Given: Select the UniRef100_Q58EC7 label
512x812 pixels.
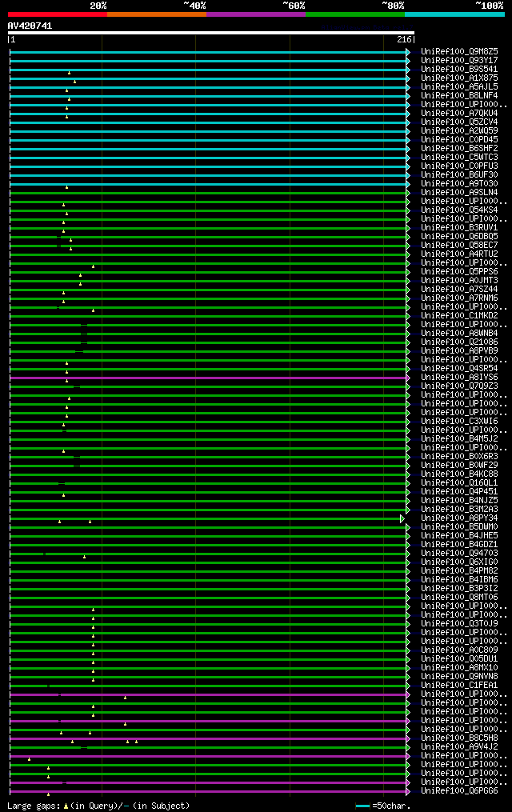Looking at the screenshot, I should pos(459,246).
